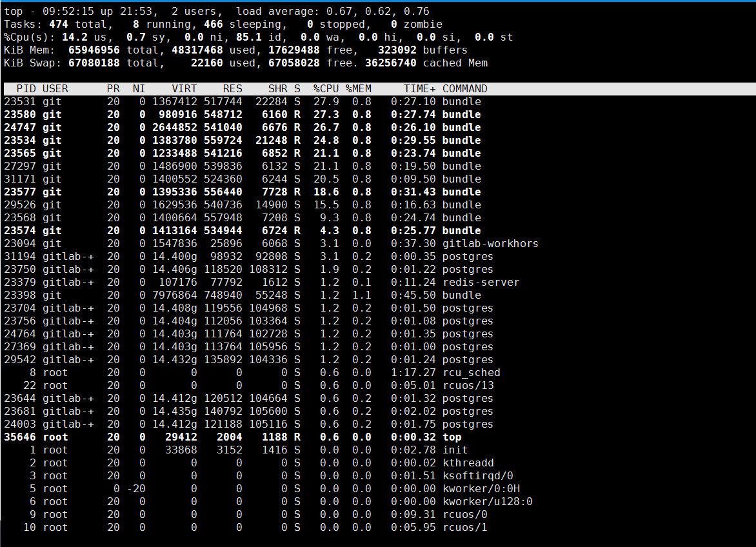Image resolution: width=756 pixels, height=547 pixels.
Task: Click the swap total value 67080188
Action: coord(94,63)
